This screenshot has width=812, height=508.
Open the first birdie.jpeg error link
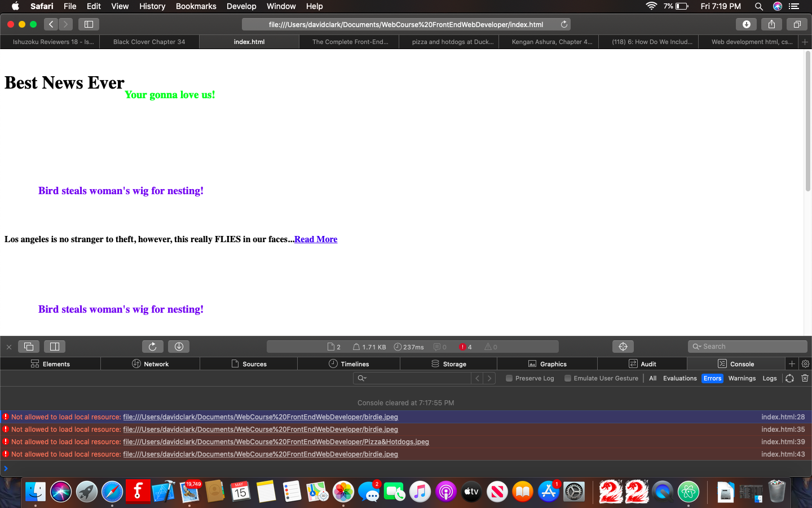point(261,417)
